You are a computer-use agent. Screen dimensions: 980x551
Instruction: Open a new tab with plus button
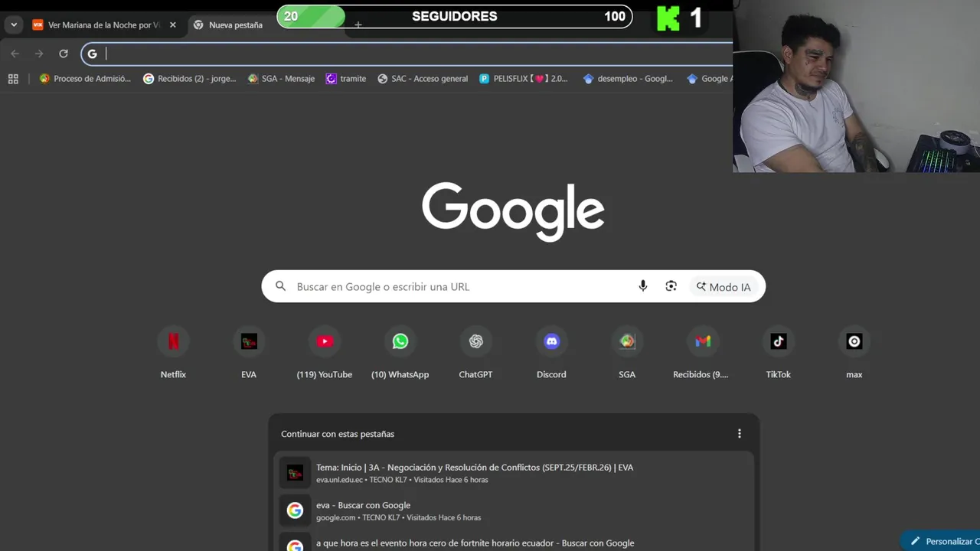(x=358, y=25)
